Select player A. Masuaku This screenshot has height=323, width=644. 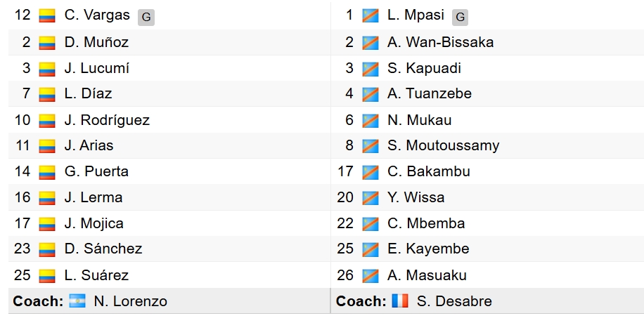[427, 275]
